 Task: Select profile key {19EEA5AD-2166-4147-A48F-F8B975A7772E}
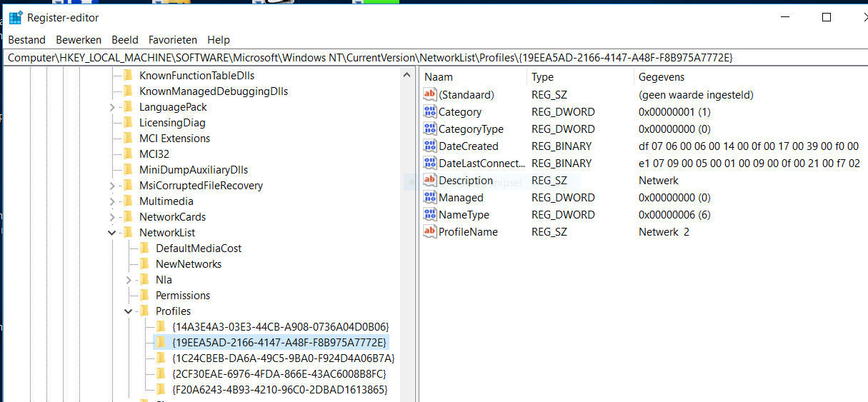(280, 343)
